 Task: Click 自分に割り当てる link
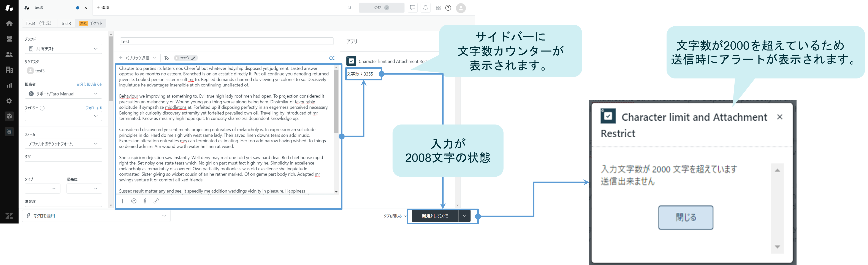tap(89, 84)
